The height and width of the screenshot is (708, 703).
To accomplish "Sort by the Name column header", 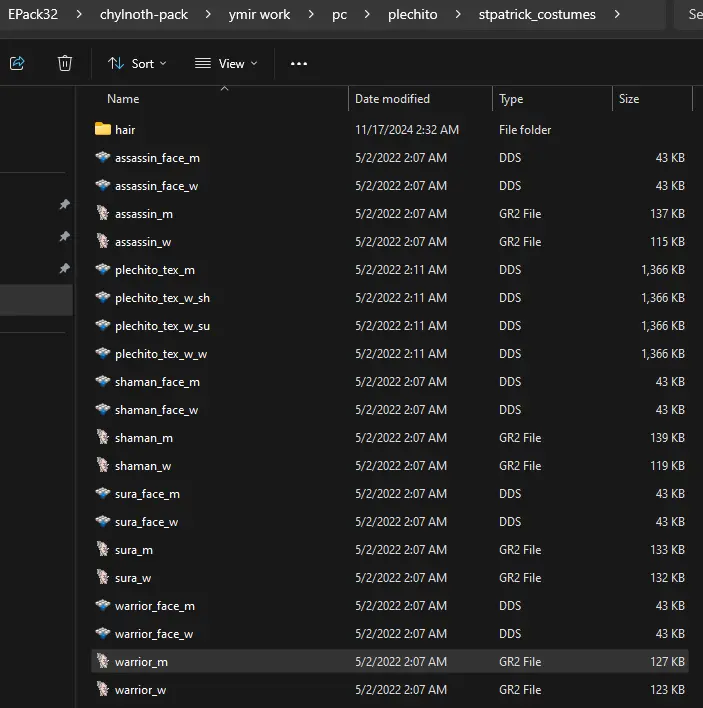I will click(123, 99).
